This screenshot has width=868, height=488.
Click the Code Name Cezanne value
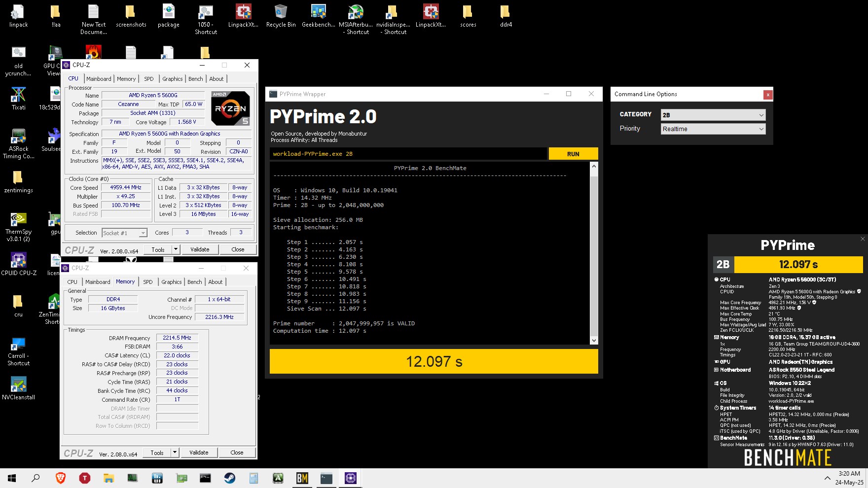tap(128, 104)
